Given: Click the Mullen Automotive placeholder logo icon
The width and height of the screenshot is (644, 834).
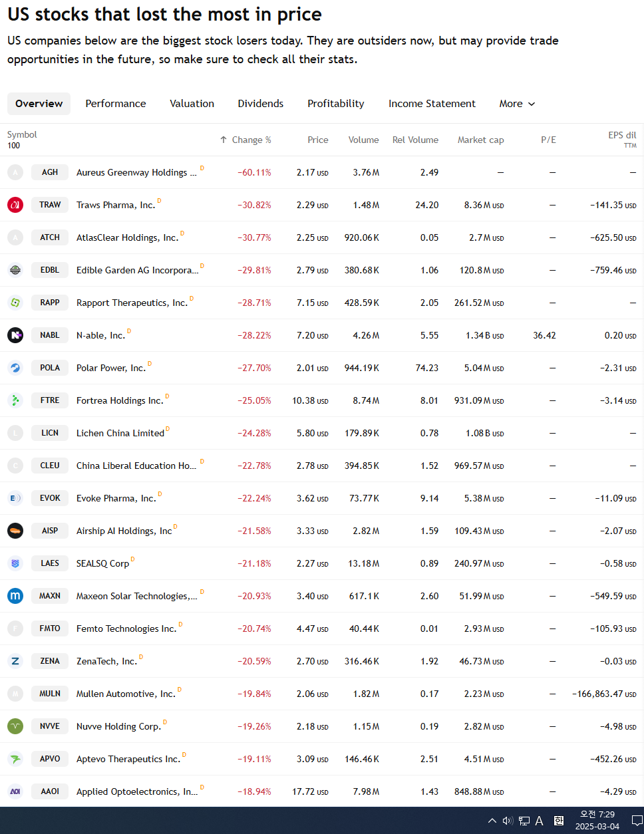Looking at the screenshot, I should click(x=15, y=694).
